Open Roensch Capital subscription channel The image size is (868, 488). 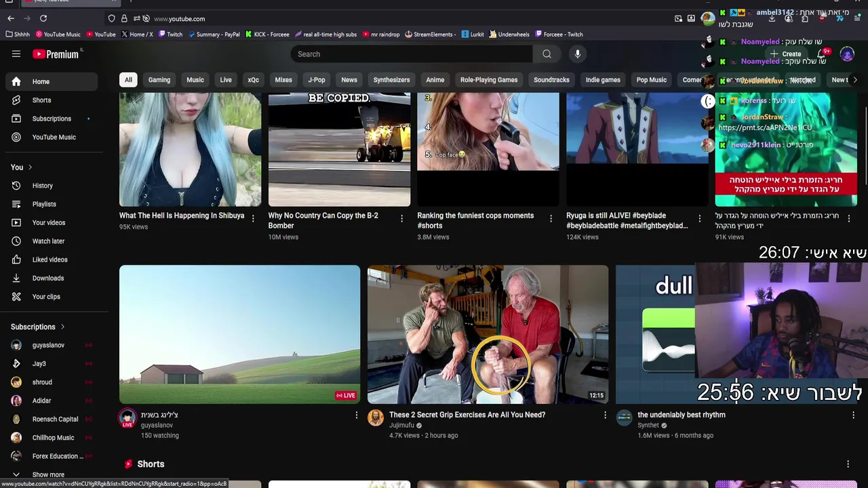point(52,419)
